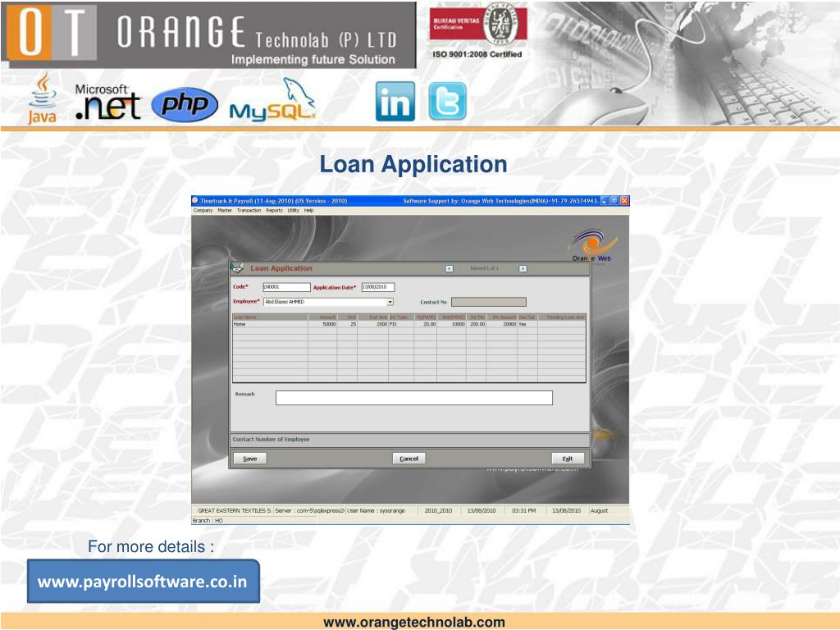Click the 'Server : com-5\sqlexpress' status entry
Image resolution: width=840 pixels, height=630 pixels.
pos(309,511)
